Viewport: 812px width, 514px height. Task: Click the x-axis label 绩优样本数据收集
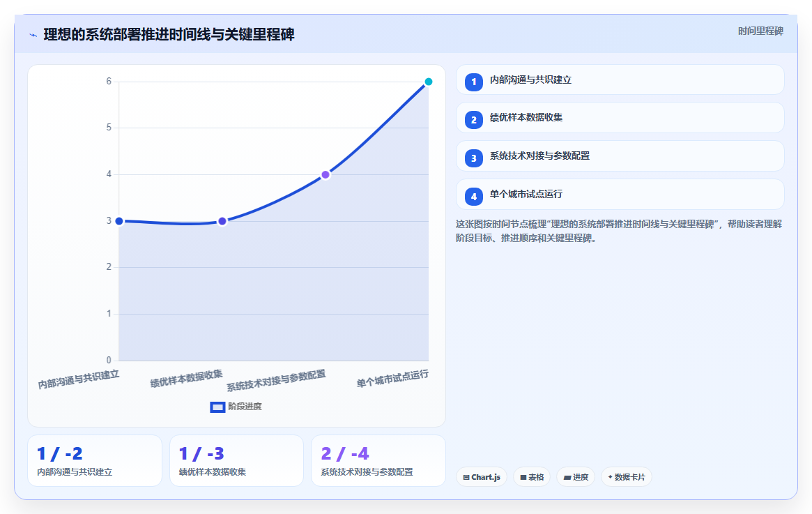coord(186,378)
